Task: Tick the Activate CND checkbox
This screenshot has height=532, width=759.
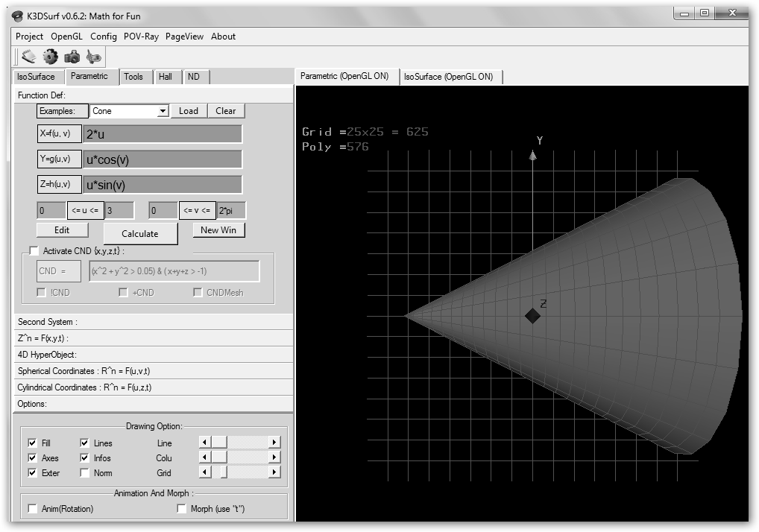Action: tap(34, 251)
